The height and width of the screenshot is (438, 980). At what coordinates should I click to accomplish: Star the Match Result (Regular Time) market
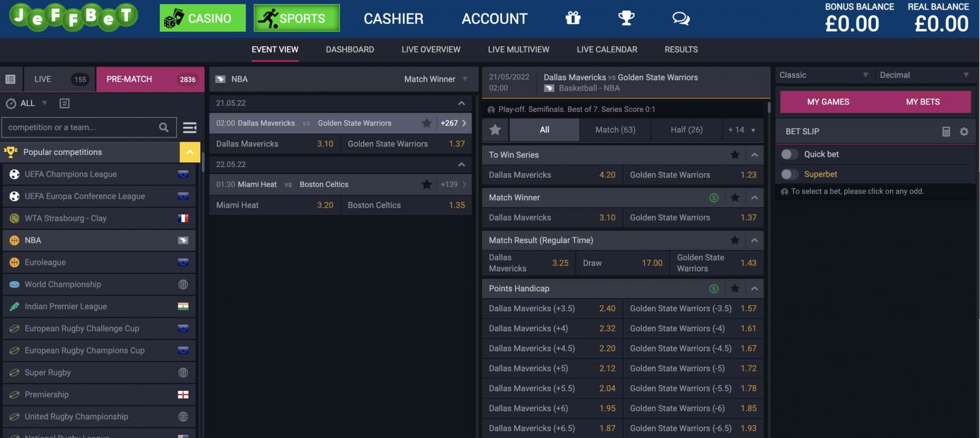tap(735, 240)
